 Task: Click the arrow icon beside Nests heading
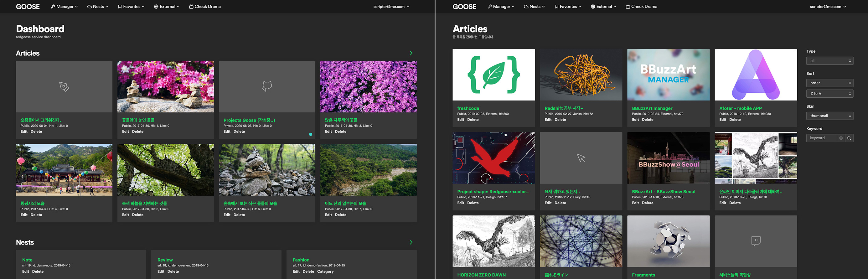tap(411, 242)
